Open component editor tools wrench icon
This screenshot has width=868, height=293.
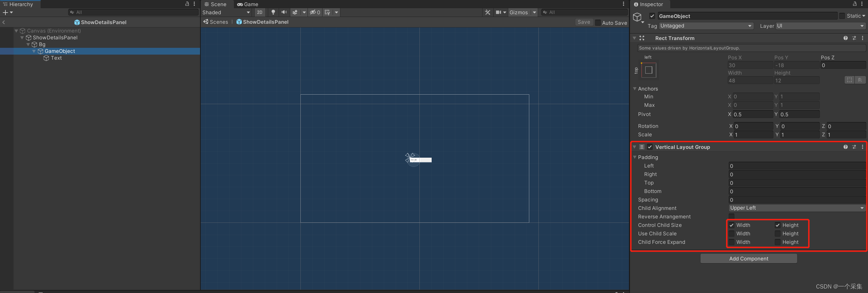(488, 12)
